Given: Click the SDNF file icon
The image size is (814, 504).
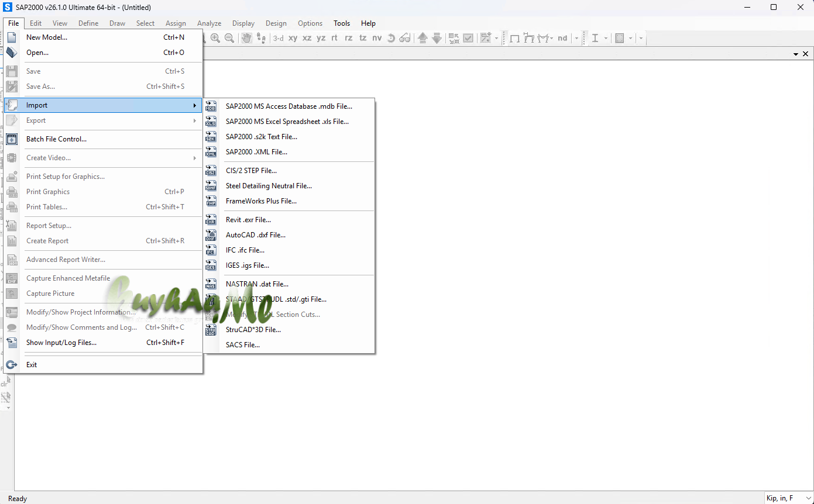Looking at the screenshot, I should click(211, 186).
